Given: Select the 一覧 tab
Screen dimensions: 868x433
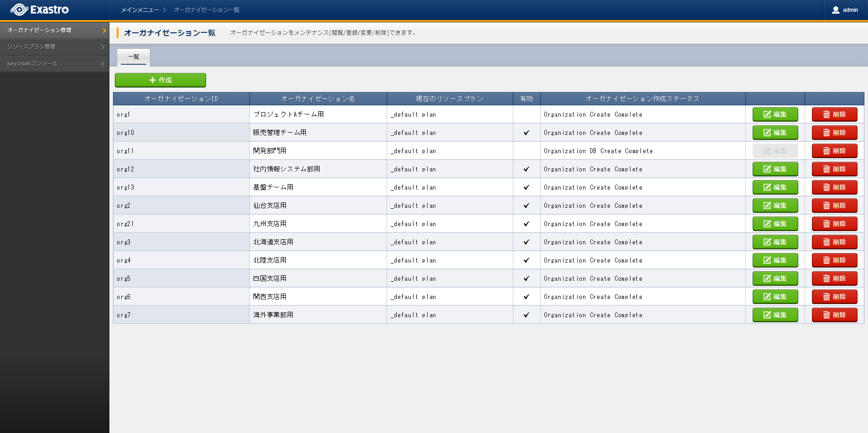Looking at the screenshot, I should [x=134, y=57].
